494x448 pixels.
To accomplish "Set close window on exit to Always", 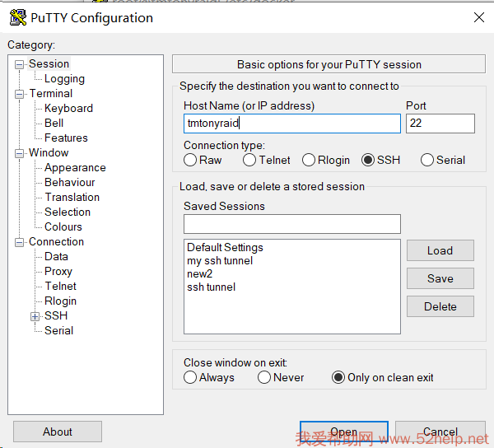I will [x=191, y=378].
